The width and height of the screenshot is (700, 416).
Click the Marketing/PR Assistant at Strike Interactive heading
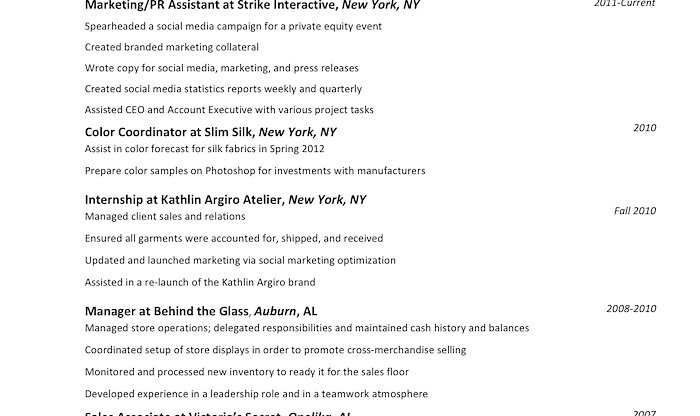(252, 5)
